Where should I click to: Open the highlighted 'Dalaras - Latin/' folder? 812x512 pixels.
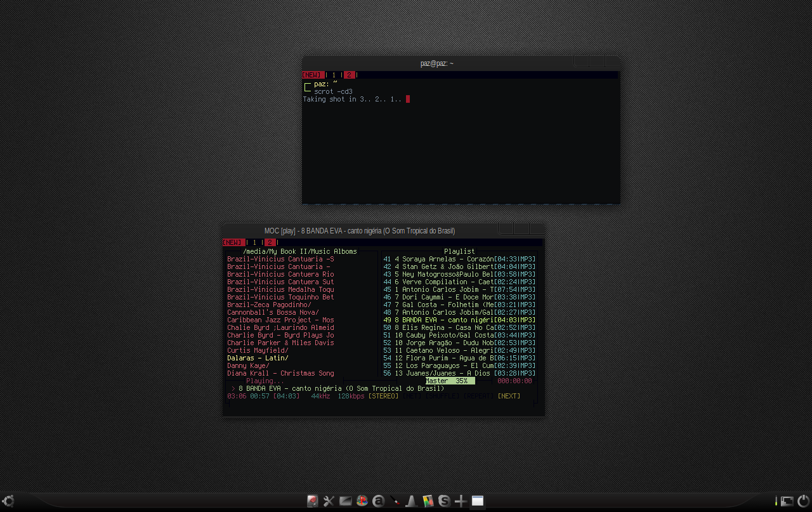pos(258,358)
